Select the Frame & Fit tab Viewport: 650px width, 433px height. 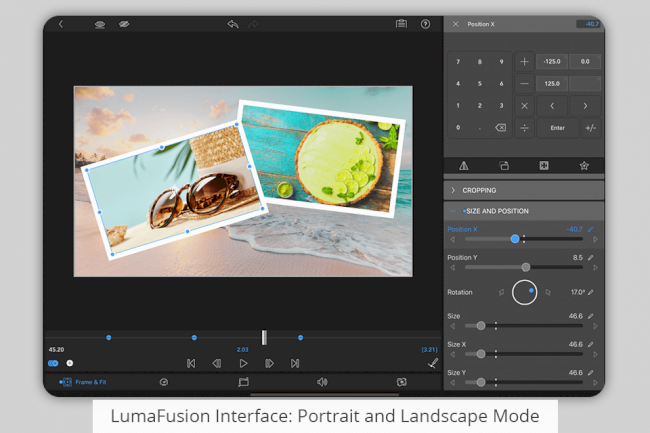[82, 382]
